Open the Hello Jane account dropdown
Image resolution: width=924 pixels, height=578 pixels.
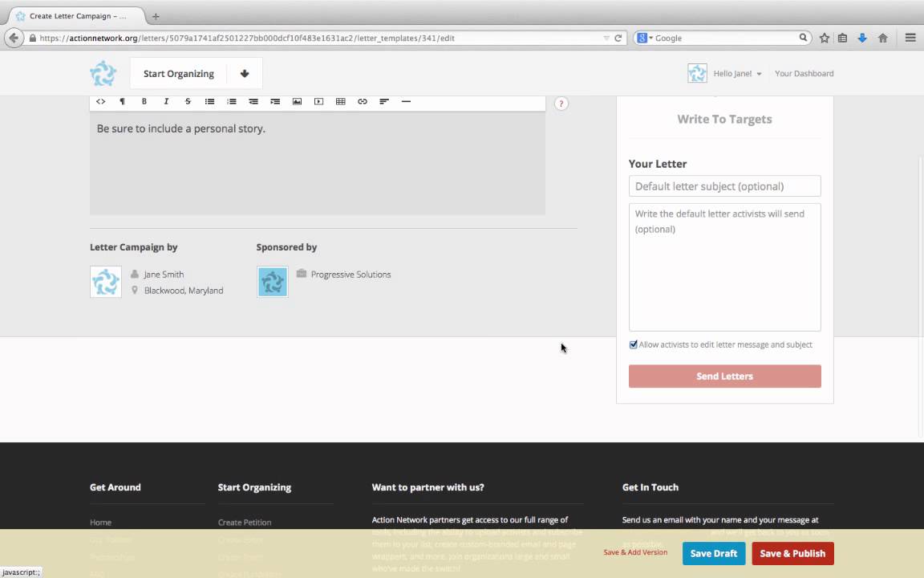pos(737,74)
